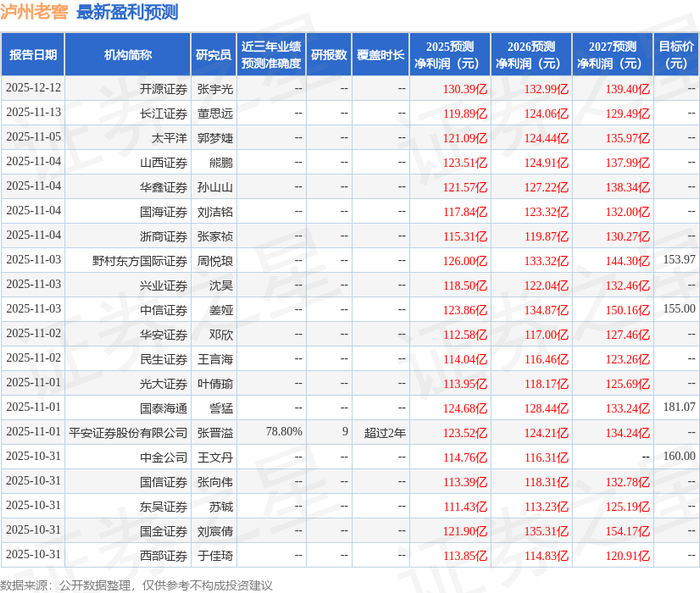Click the 78.80% accuracy value
700x593 pixels.
284,431
